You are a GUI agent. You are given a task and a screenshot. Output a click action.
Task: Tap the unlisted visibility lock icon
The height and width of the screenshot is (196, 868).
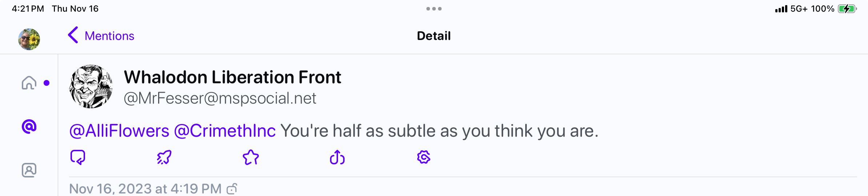[x=232, y=189]
